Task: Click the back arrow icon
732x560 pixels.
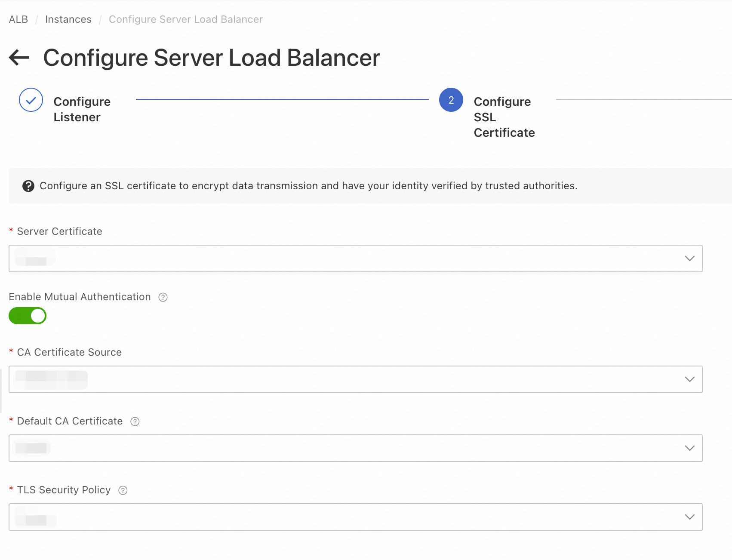Action: 19,58
